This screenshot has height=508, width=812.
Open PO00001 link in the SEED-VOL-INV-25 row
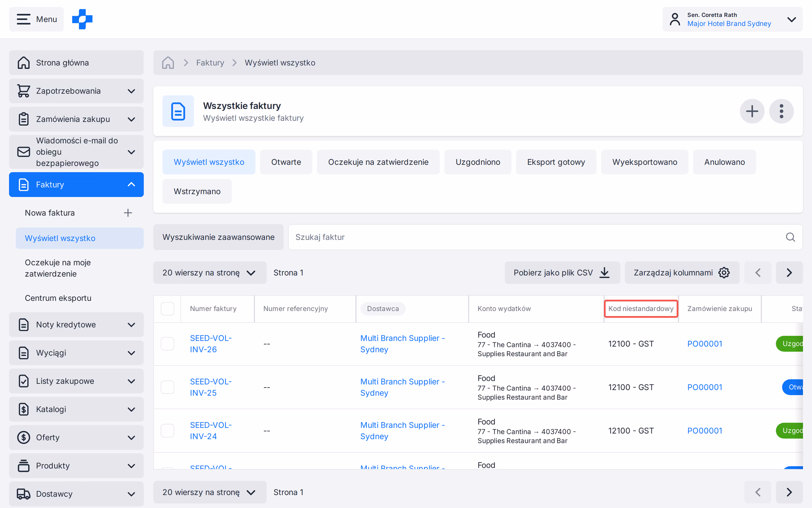[705, 387]
